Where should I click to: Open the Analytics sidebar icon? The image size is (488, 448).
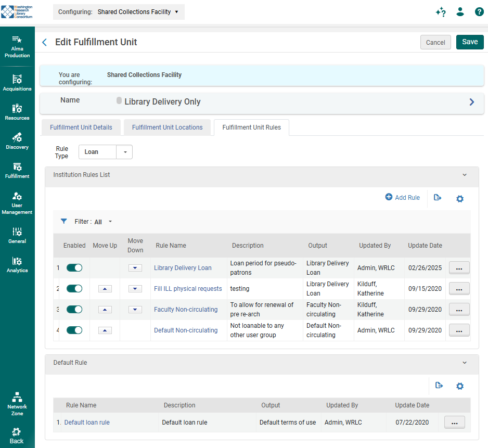[17, 264]
